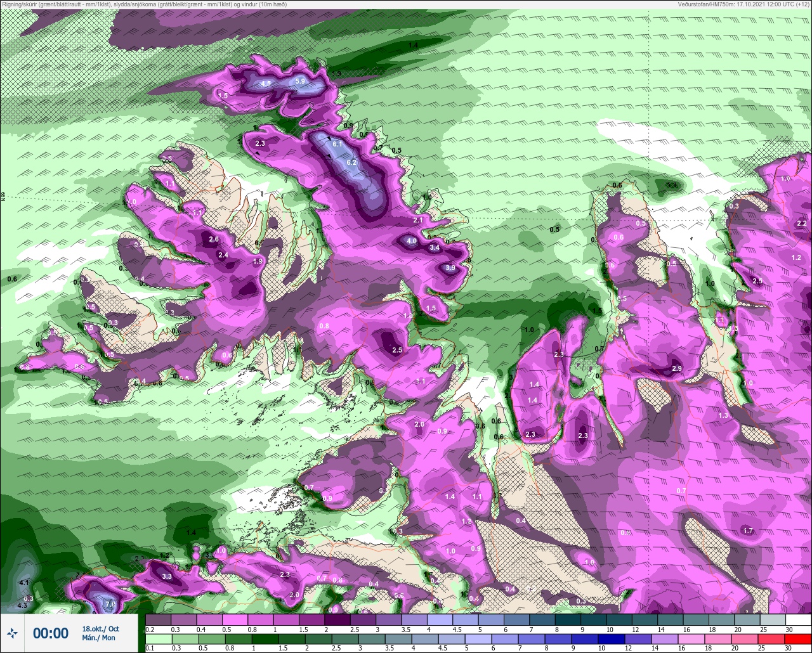Viewport: 812px width, 653px height.
Task: Click the 4.3 precipitation value on the map
Action: (22, 606)
